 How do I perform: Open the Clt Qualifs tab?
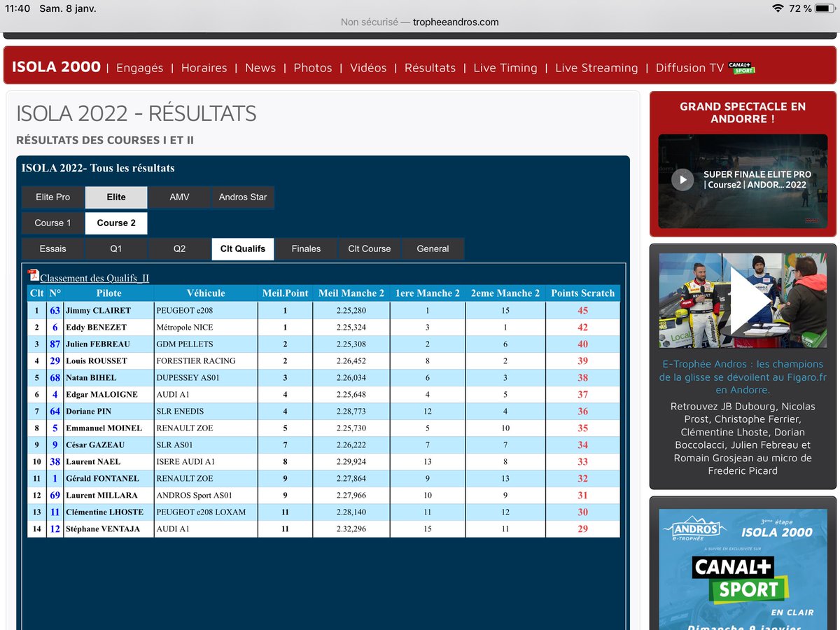point(243,249)
